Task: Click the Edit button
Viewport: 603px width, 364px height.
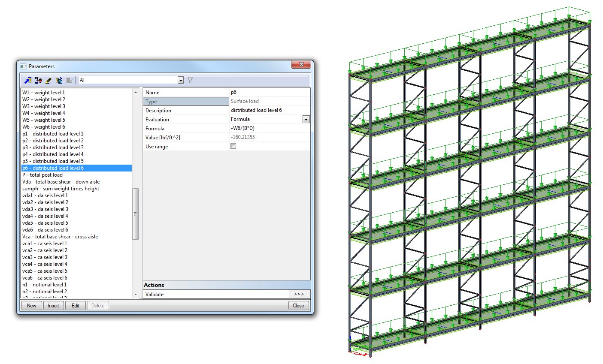Action: point(76,306)
